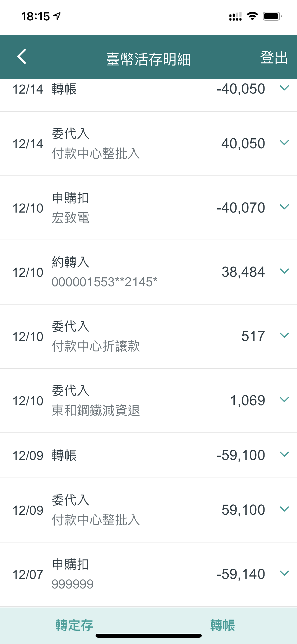The image size is (297, 644).
Task: Tap the 登出 logout button
Action: pos(274,57)
